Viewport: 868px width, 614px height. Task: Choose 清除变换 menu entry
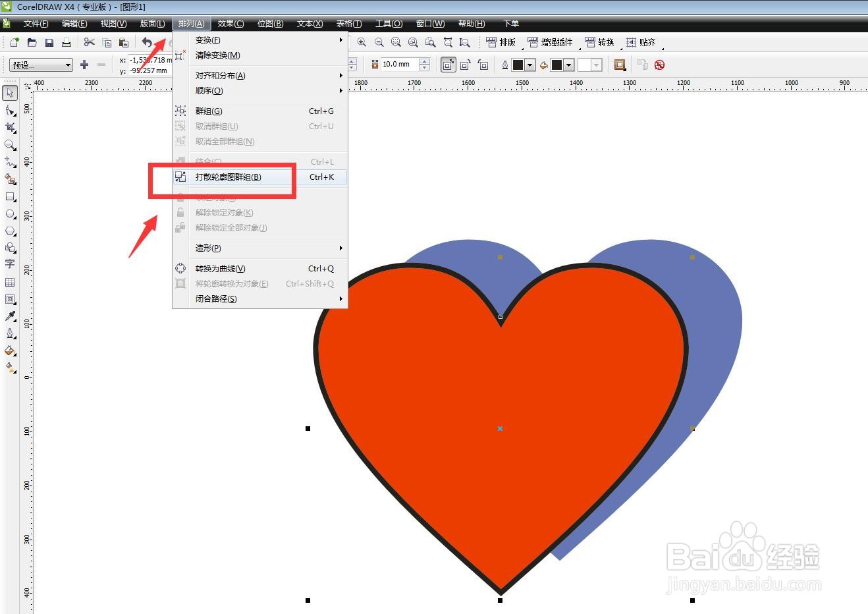coord(259,55)
